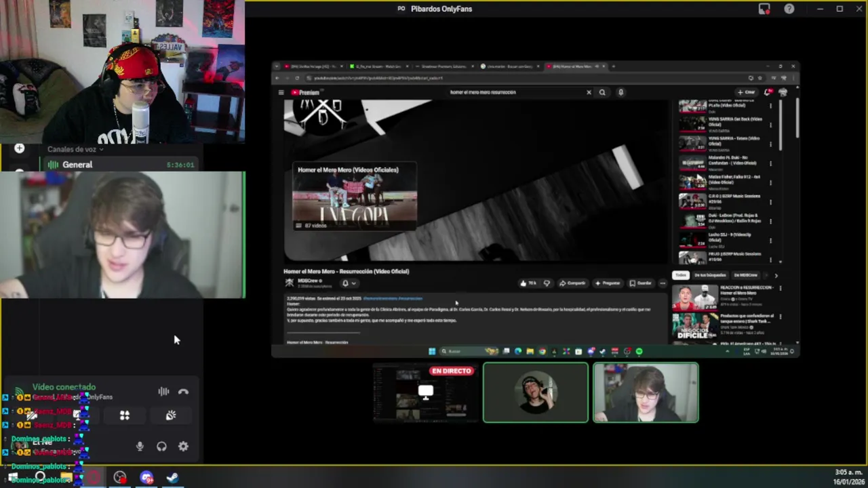Start YouTube voice search microphone
The height and width of the screenshot is (488, 868).
(x=620, y=92)
